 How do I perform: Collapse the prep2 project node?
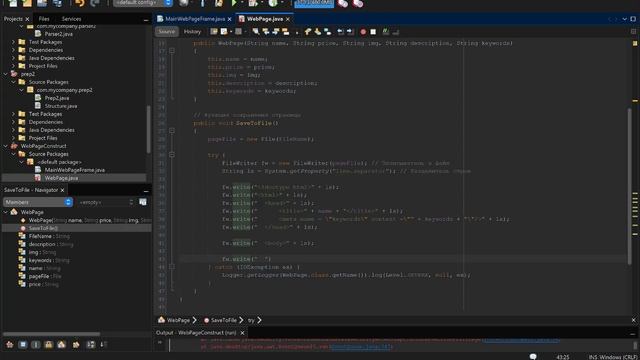6,74
